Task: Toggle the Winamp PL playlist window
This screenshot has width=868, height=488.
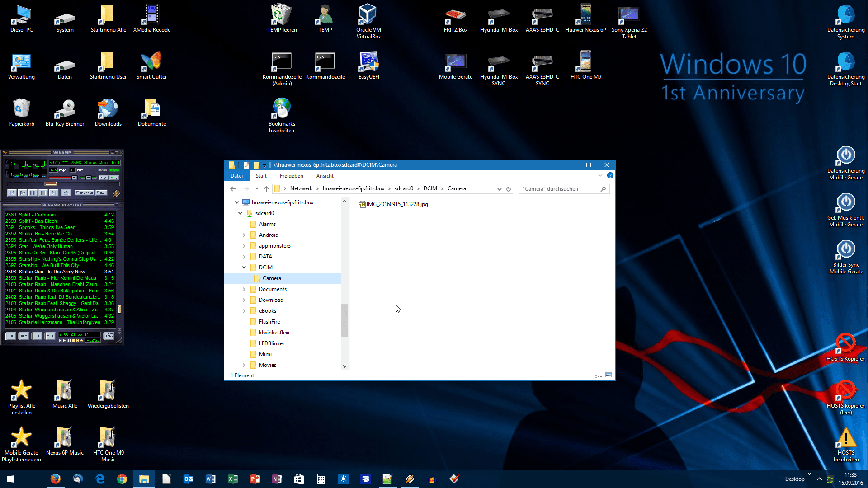Action: [x=114, y=178]
